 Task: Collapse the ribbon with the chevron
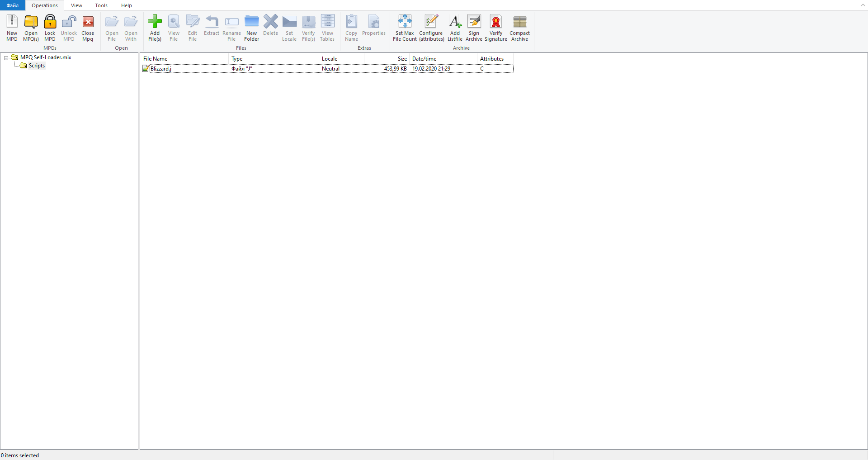863,5
